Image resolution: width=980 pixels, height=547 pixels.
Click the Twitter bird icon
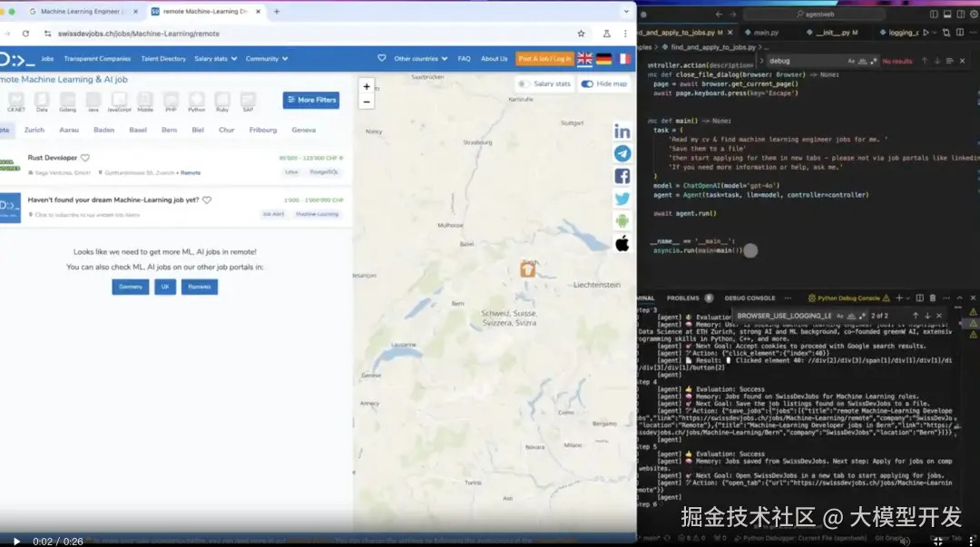click(622, 199)
